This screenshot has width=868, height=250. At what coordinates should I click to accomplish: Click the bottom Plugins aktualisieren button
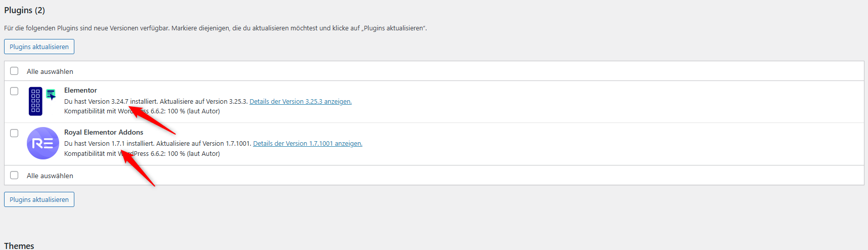point(39,199)
